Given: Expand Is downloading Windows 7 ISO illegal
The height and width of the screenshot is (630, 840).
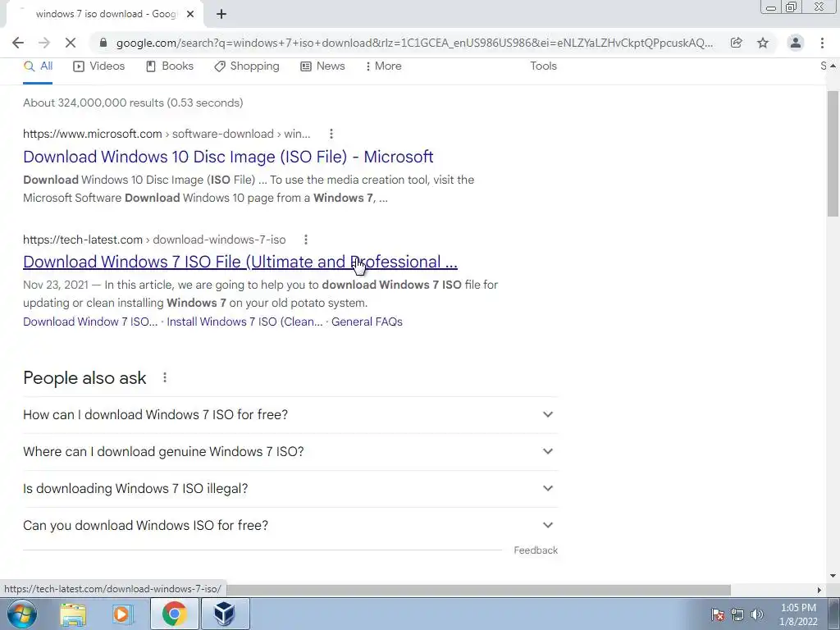Looking at the screenshot, I should 290,489.
